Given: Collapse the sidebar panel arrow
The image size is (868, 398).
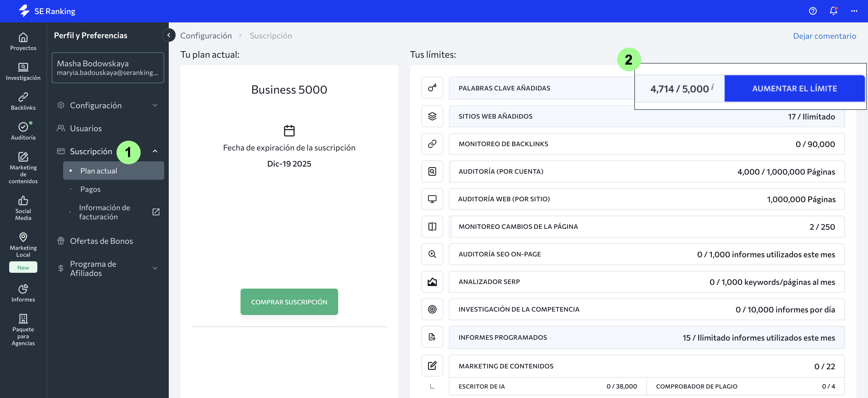Looking at the screenshot, I should [x=168, y=35].
